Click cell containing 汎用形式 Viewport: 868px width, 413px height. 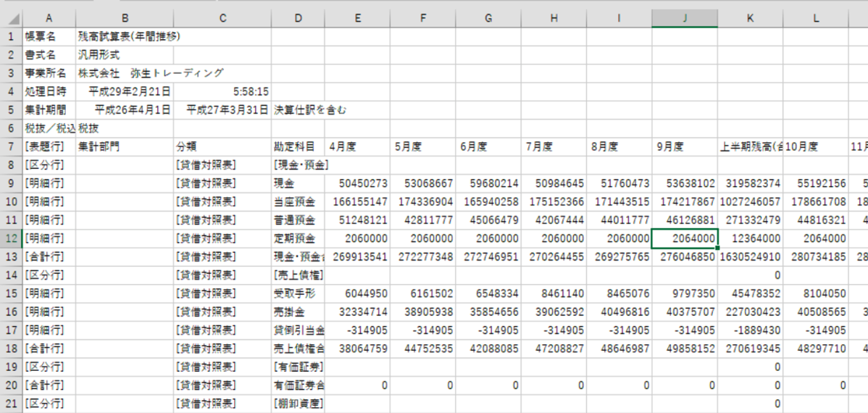click(125, 55)
